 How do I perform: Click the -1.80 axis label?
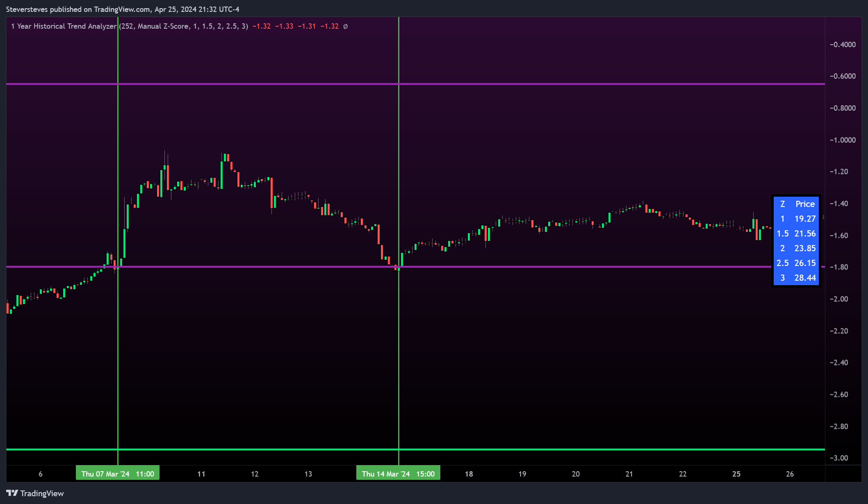(x=839, y=267)
